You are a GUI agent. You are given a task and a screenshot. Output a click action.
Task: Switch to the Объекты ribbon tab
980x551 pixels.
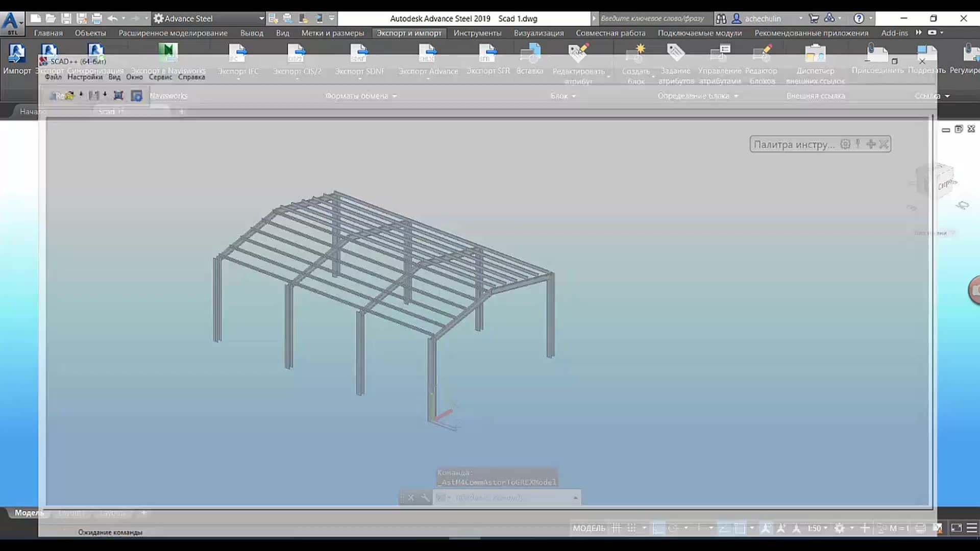(x=90, y=33)
